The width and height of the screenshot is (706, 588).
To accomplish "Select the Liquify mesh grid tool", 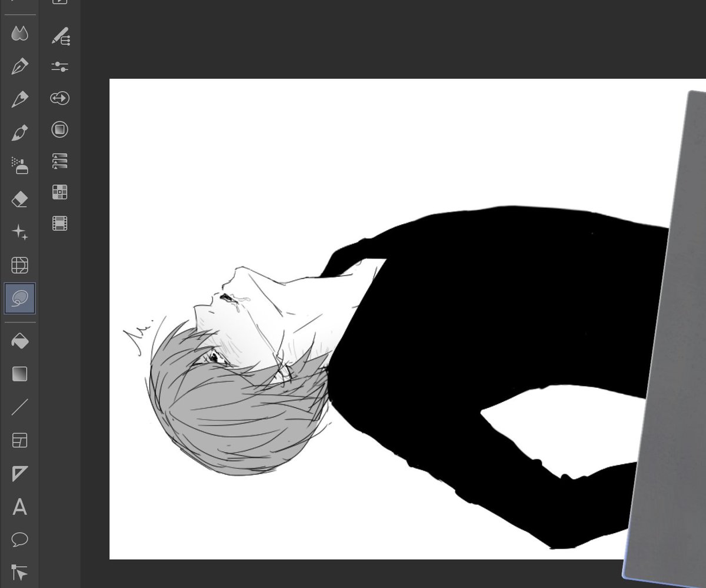I will tap(19, 265).
